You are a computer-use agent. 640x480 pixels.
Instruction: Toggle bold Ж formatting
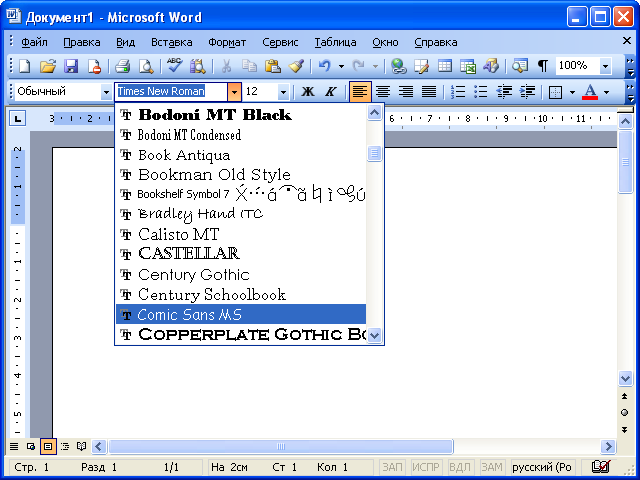(x=308, y=91)
